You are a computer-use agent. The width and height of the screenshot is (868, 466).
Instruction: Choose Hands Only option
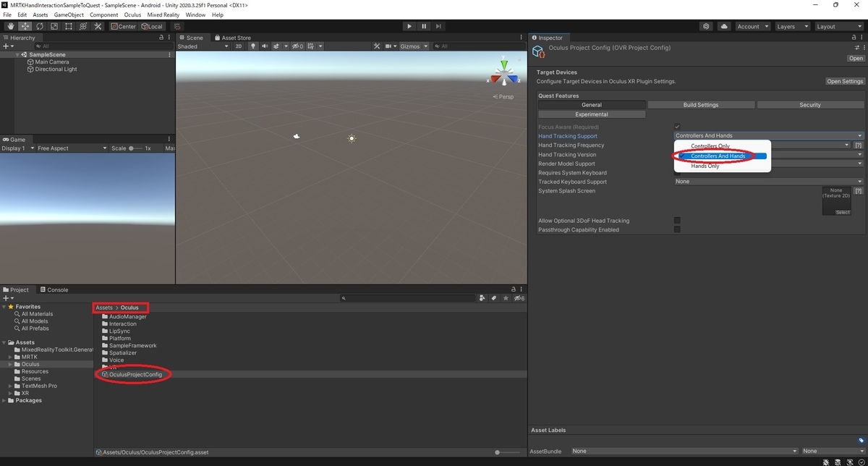[x=705, y=166]
